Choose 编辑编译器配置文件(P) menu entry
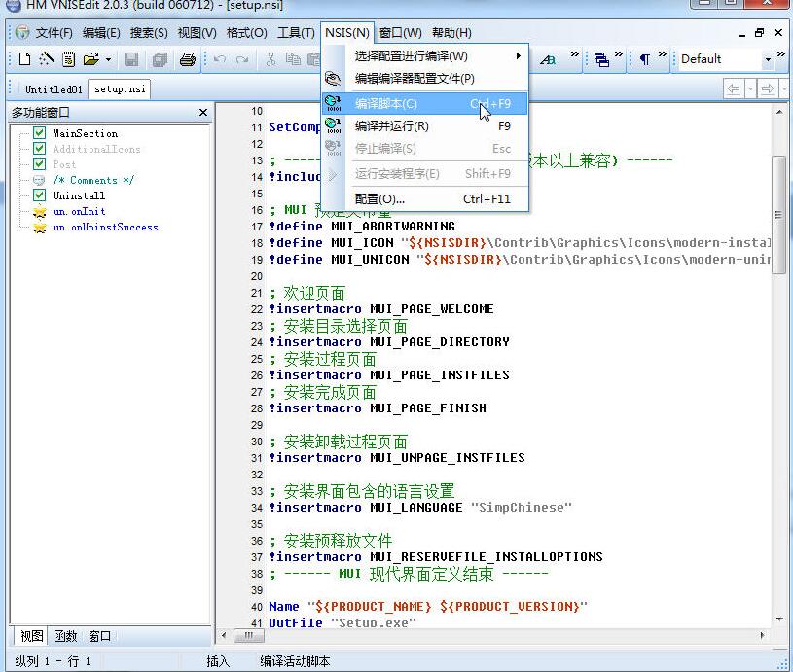 click(x=425, y=79)
